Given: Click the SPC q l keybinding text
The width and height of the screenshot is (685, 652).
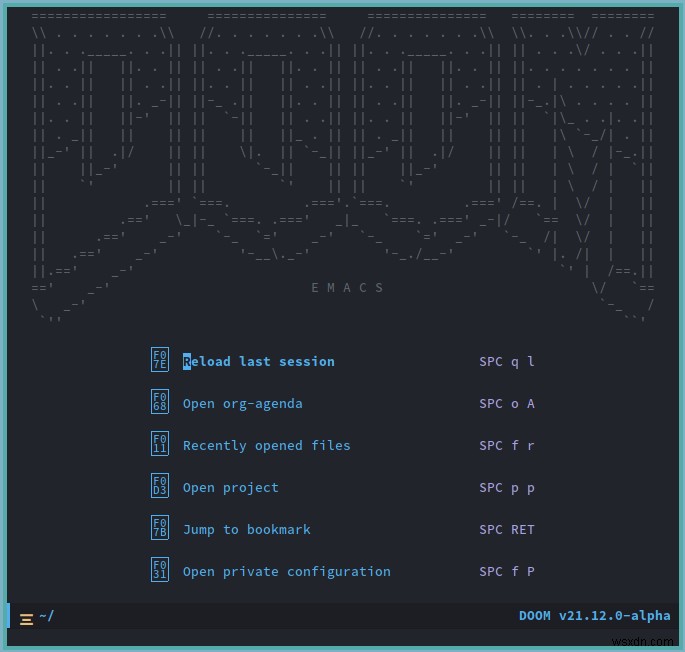Looking at the screenshot, I should 507,361.
